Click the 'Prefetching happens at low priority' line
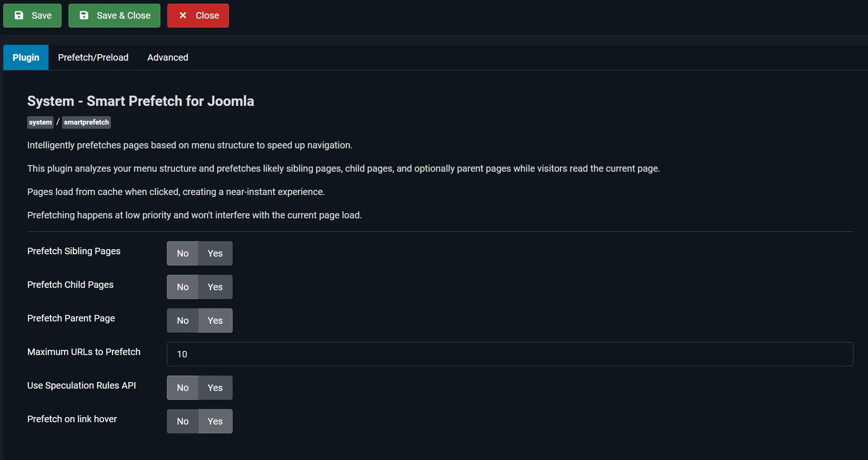The height and width of the screenshot is (460, 868). 194,215
